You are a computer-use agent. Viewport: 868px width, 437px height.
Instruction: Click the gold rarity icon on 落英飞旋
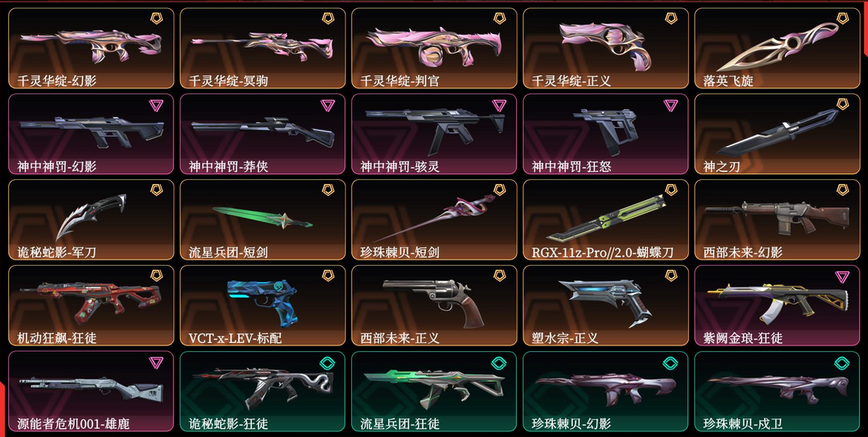coord(842,18)
